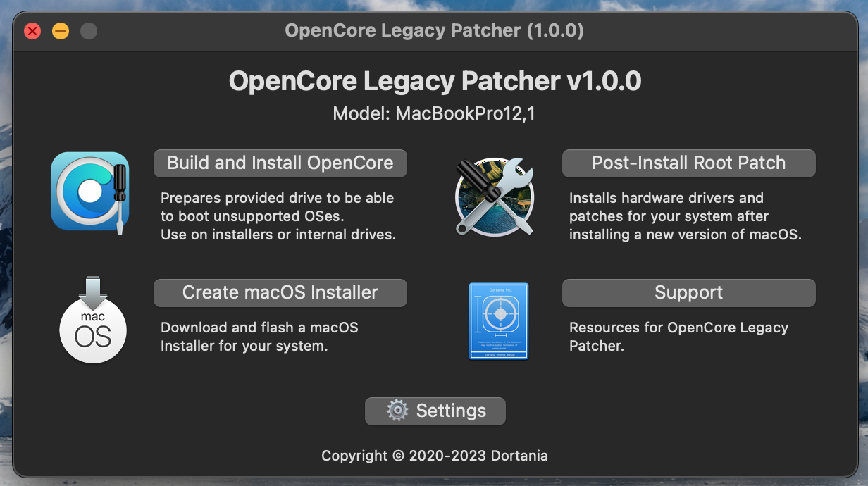Select Create macOS Installer
Viewport: 868px width, 486px height.
tap(280, 292)
